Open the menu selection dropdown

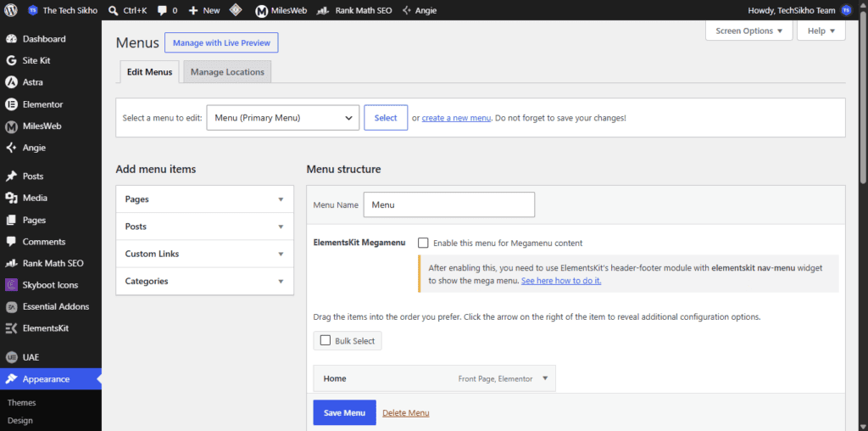283,117
